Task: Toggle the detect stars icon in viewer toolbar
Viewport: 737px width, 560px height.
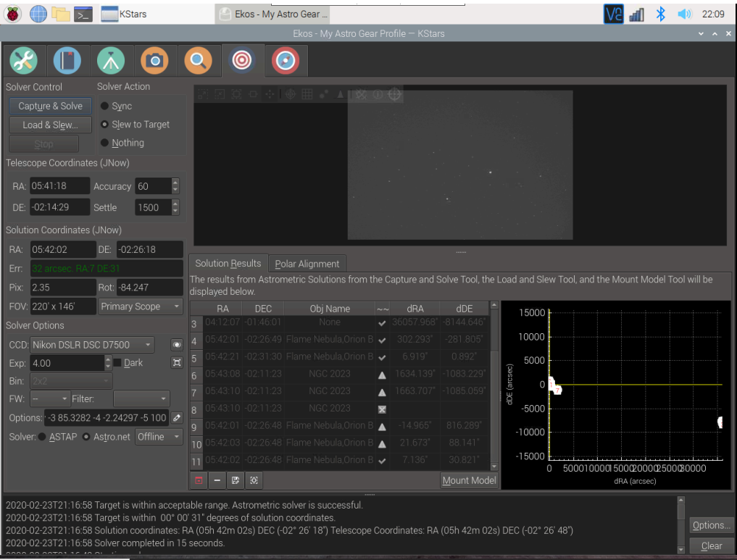Action: (323, 94)
